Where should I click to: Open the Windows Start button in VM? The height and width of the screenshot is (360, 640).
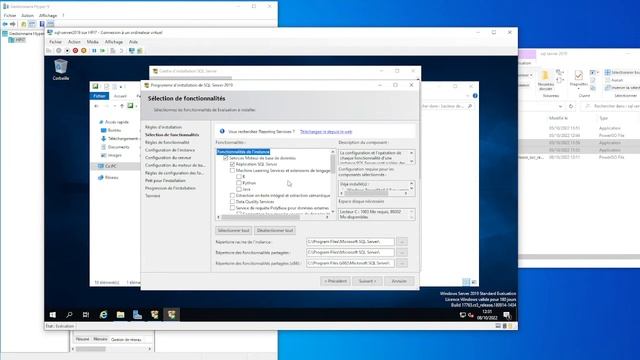coord(53,315)
